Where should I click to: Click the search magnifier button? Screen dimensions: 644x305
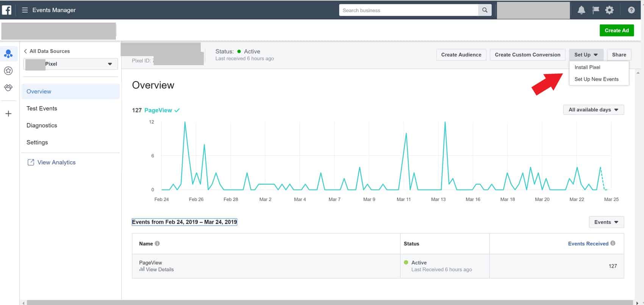click(x=485, y=10)
